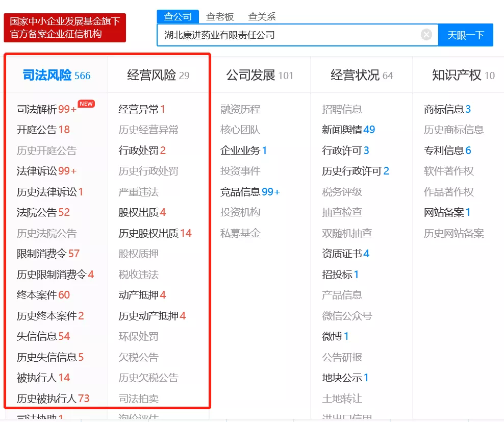Image resolution: width=504 pixels, height=422 pixels.
Task: Open 新闻舆情 49 link
Action: coord(349,130)
